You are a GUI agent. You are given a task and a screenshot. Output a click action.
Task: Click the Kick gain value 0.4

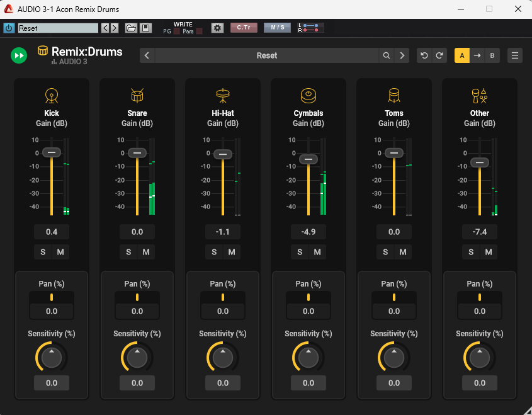[52, 232]
